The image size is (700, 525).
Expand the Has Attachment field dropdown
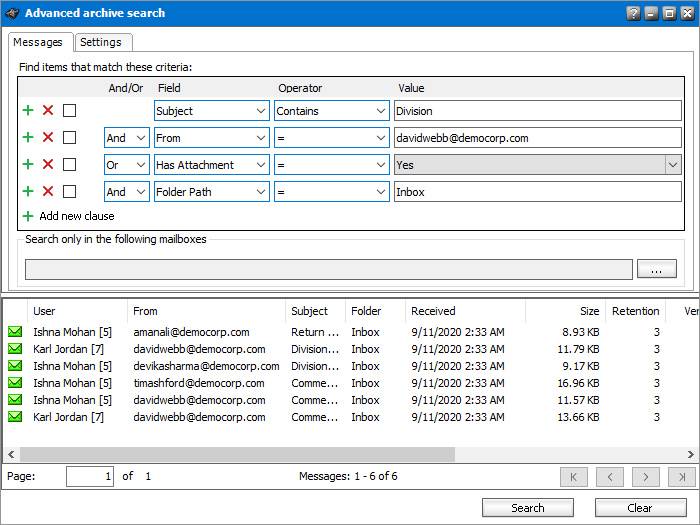click(x=261, y=165)
